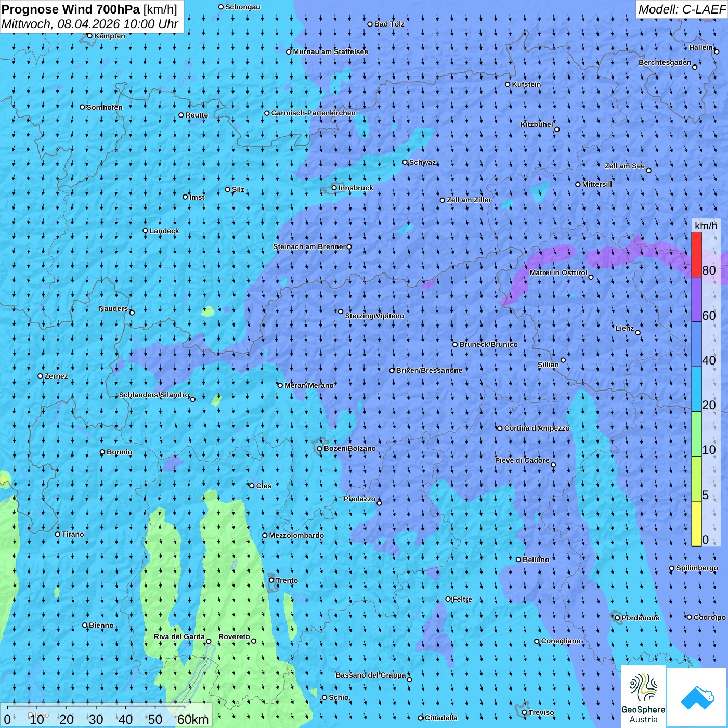Click the blue cloud logo icon
The height and width of the screenshot is (728, 728).
pyautogui.click(x=697, y=697)
